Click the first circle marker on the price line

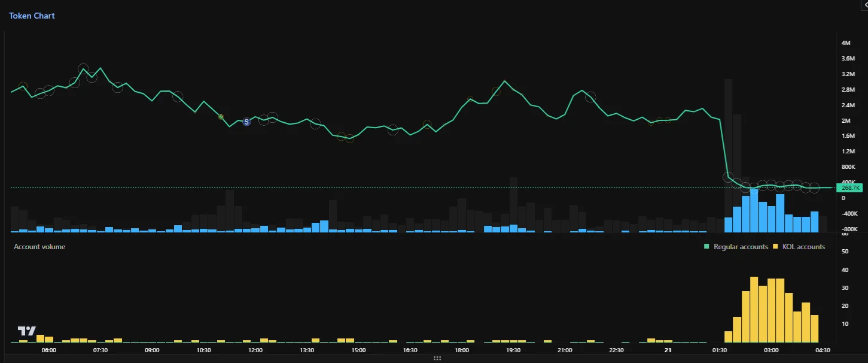(23, 87)
